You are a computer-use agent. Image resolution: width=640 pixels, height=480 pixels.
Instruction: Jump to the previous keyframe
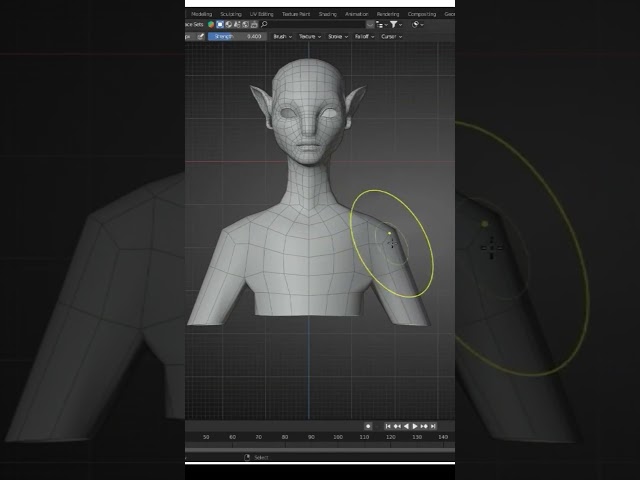coord(397,426)
